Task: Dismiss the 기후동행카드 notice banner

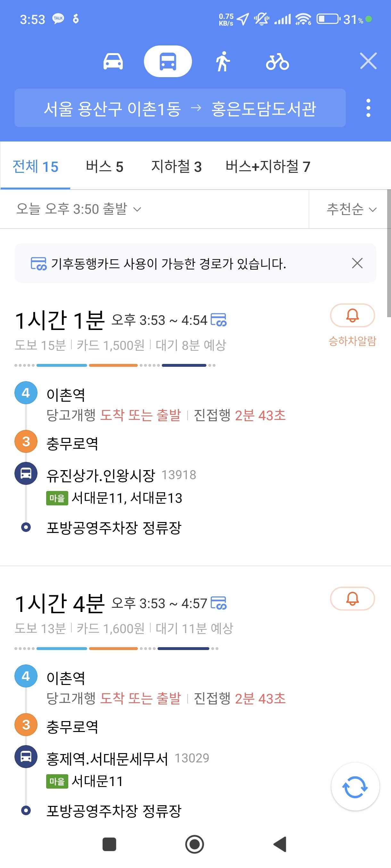Action: coord(357,263)
